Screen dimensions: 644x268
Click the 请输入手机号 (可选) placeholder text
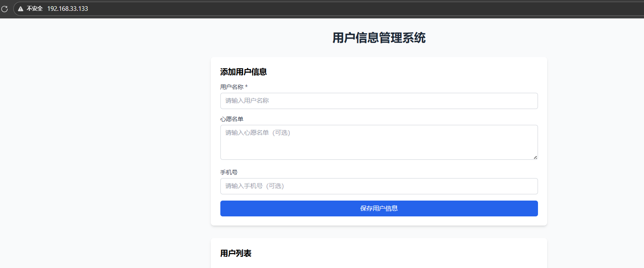click(x=254, y=186)
